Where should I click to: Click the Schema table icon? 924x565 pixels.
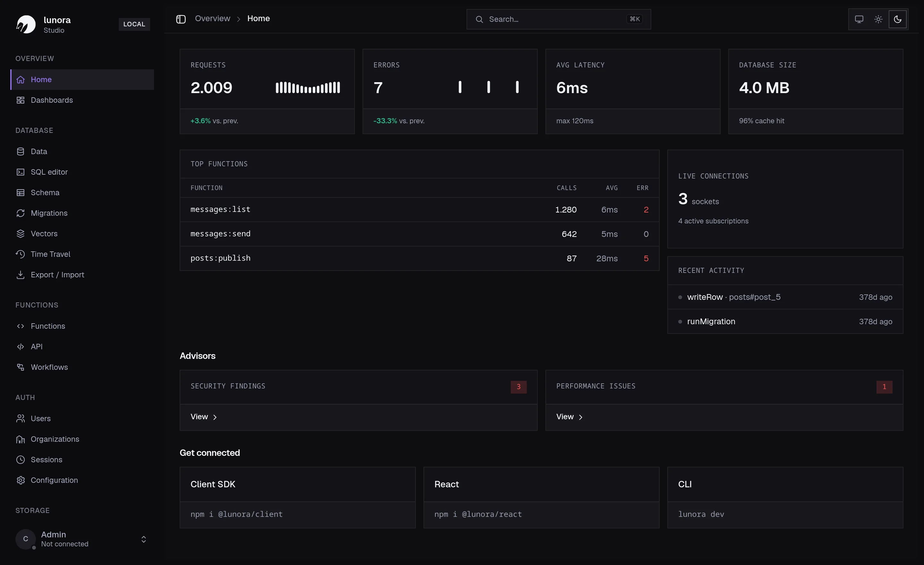21,193
